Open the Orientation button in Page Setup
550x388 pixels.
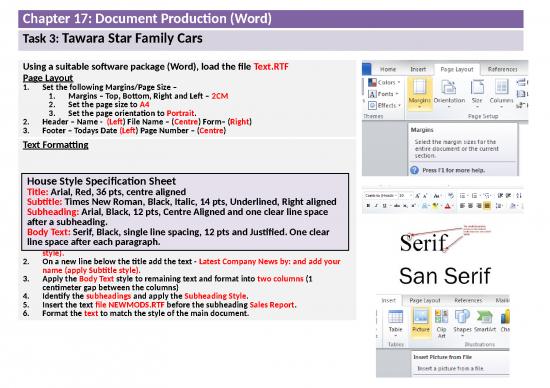point(449,93)
